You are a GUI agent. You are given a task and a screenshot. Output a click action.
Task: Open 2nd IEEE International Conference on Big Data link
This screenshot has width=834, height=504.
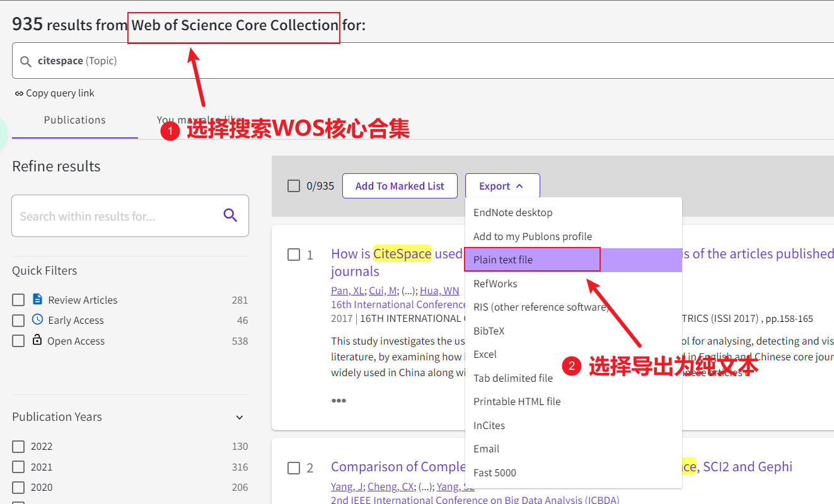(x=475, y=500)
